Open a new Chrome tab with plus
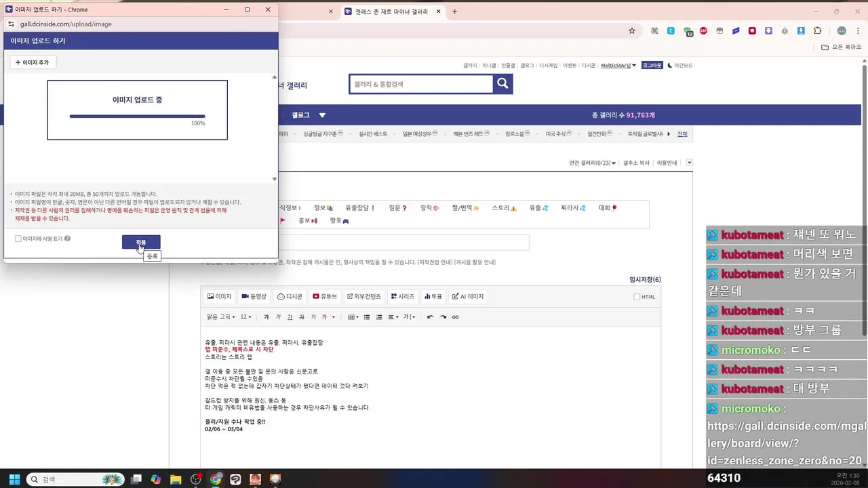This screenshot has width=868, height=488. tap(454, 12)
